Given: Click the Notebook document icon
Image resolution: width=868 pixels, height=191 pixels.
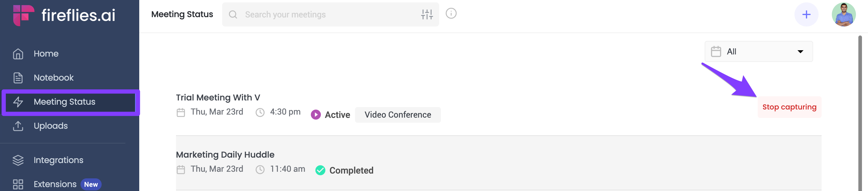Looking at the screenshot, I should (18, 78).
